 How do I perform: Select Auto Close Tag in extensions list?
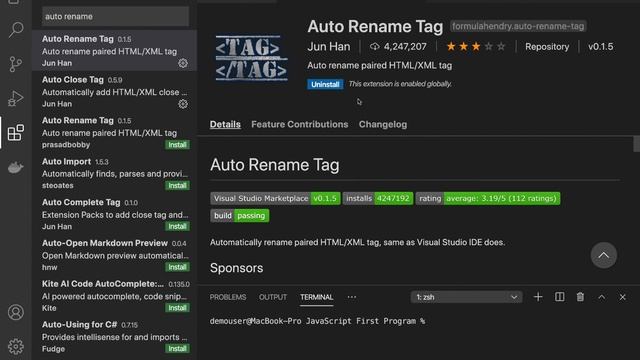114,91
